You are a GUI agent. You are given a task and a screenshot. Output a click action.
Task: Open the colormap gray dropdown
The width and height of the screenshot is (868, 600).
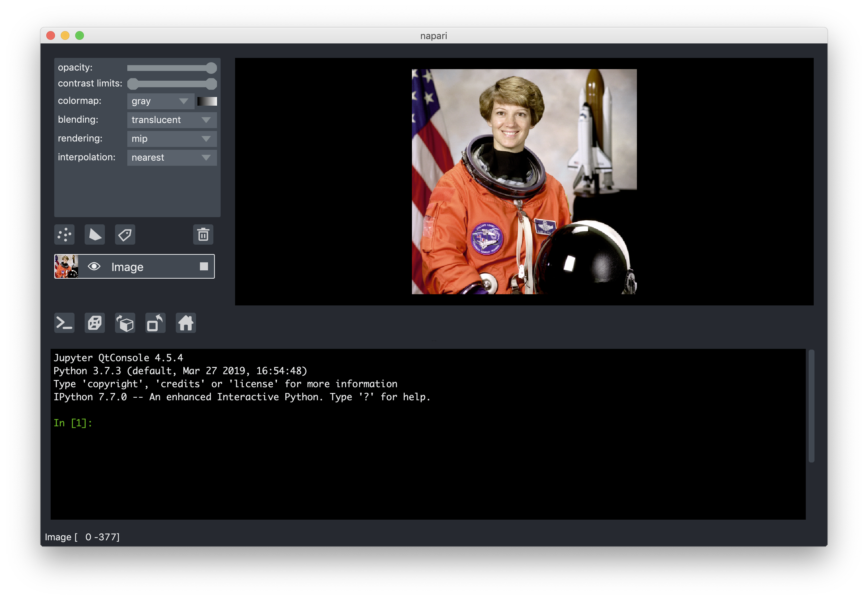[x=161, y=101]
